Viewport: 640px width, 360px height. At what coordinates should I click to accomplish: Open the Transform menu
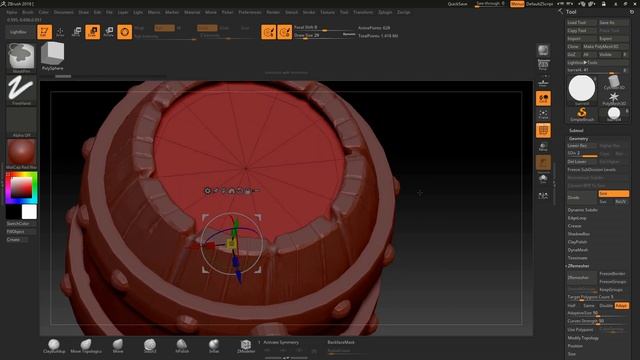pyautogui.click(x=363, y=12)
